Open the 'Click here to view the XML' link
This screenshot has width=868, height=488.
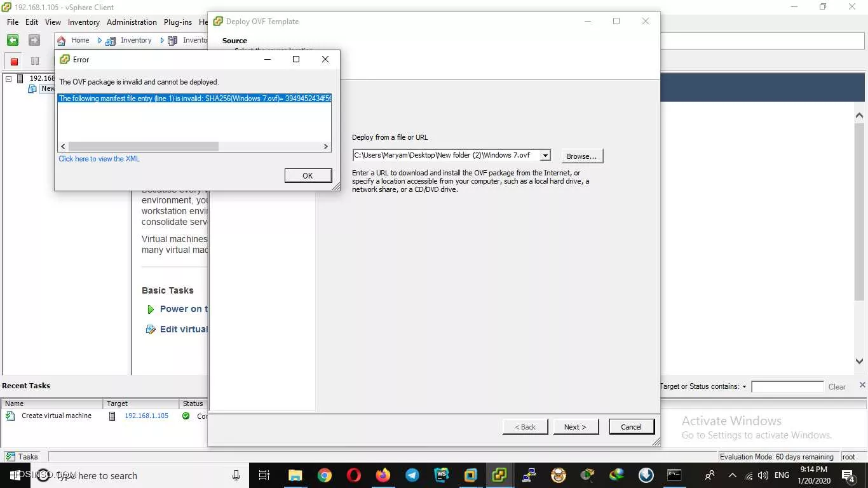tap(99, 159)
